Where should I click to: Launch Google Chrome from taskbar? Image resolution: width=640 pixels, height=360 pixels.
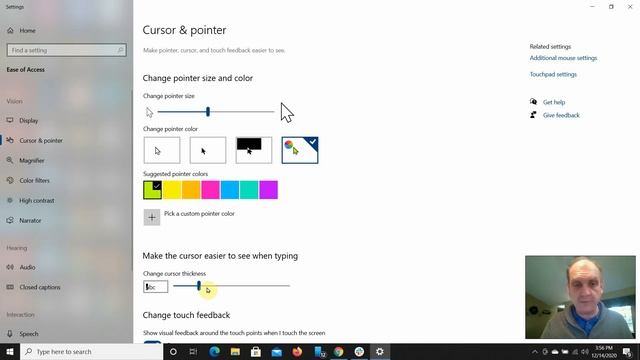(x=338, y=351)
